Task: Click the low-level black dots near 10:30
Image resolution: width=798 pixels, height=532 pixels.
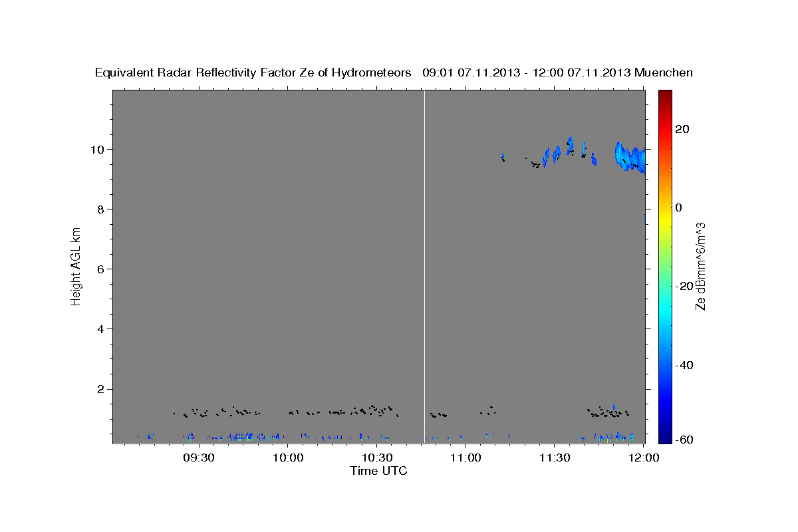Action: (x=372, y=410)
